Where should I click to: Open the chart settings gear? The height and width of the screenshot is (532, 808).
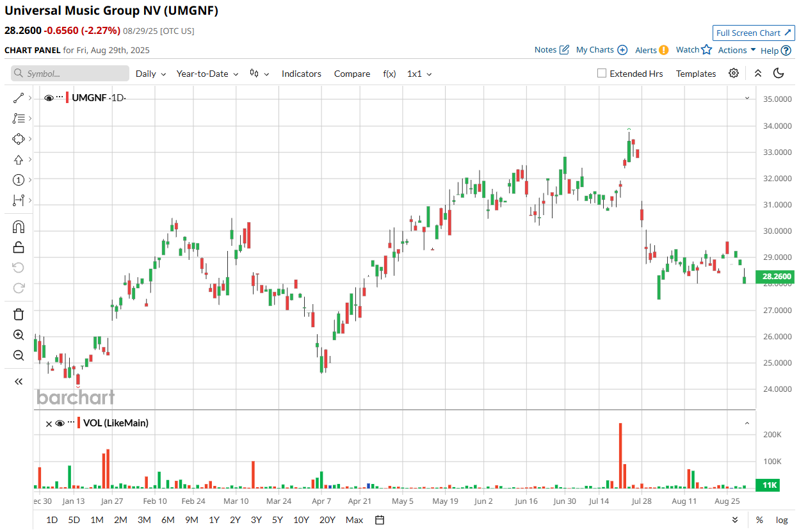(x=734, y=73)
